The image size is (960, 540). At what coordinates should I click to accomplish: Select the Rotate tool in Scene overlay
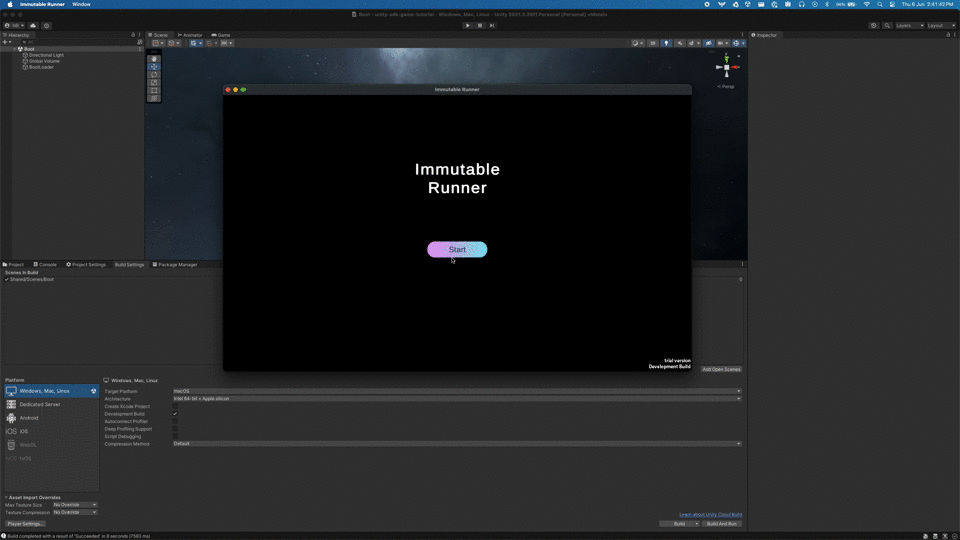click(154, 75)
